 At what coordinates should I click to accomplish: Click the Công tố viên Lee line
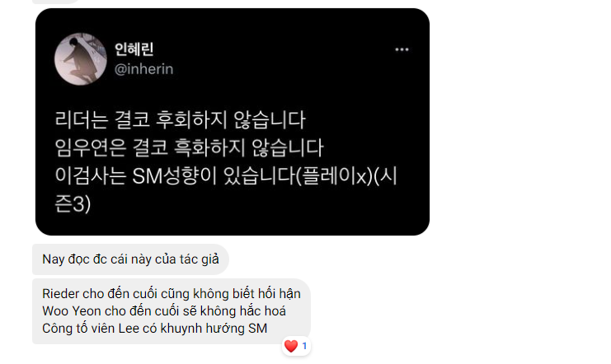155,329
